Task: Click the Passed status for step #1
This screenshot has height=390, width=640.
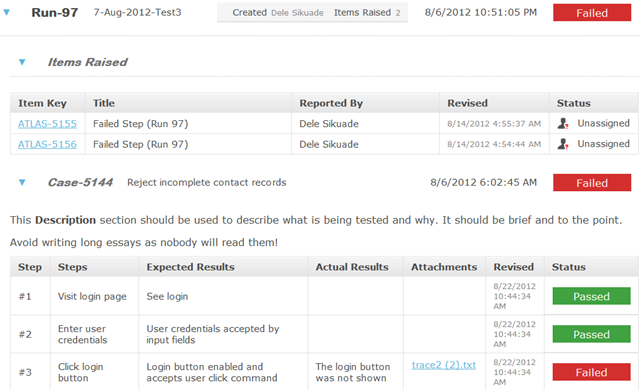Action: click(591, 296)
